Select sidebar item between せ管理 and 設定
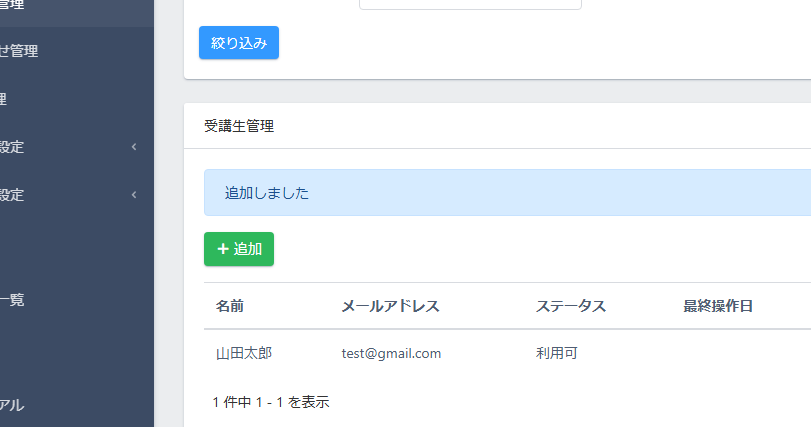Image resolution: width=811 pixels, height=427 pixels. coord(5,99)
